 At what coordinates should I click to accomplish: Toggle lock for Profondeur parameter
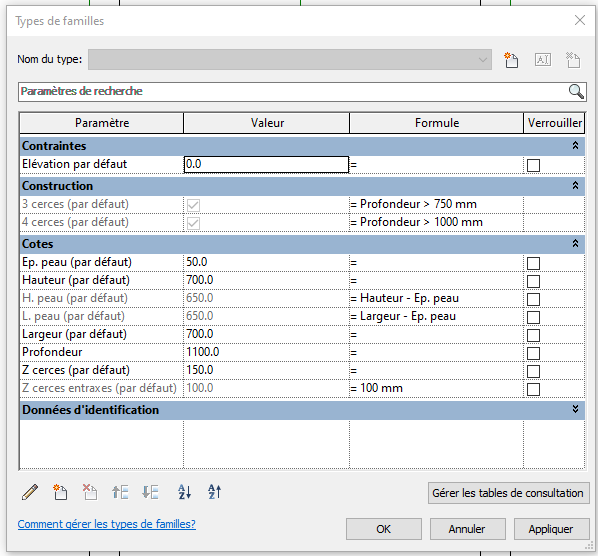click(x=533, y=353)
